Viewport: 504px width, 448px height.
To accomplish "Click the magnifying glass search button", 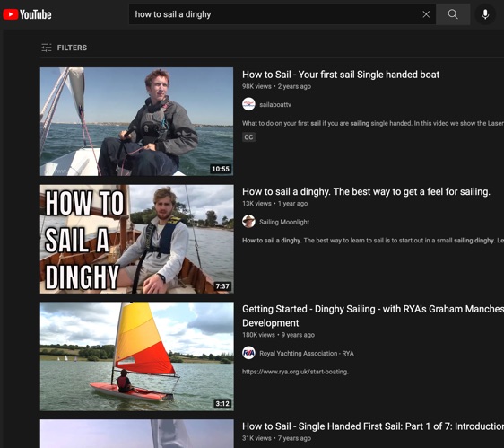I will click(x=453, y=14).
